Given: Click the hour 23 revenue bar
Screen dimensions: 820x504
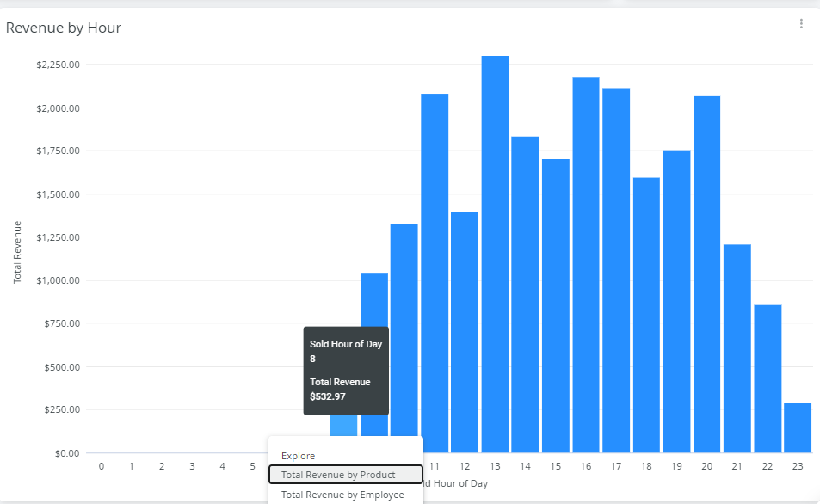Looking at the screenshot, I should [x=798, y=427].
